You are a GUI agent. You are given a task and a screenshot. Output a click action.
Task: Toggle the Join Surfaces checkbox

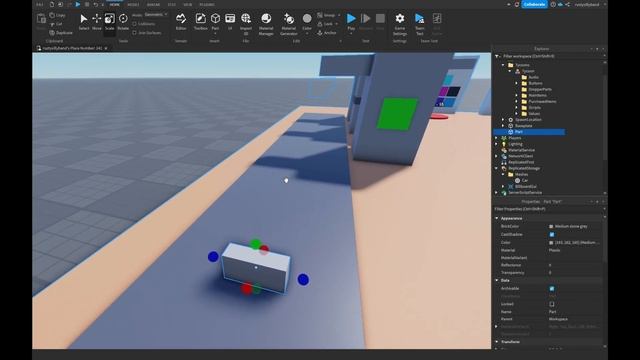click(134, 33)
